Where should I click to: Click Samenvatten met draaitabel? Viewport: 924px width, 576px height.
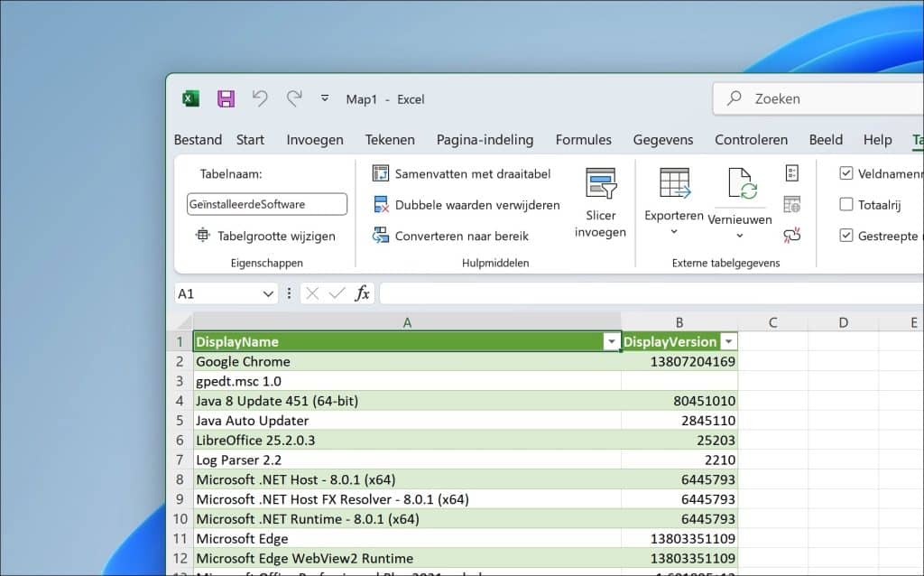(461, 173)
